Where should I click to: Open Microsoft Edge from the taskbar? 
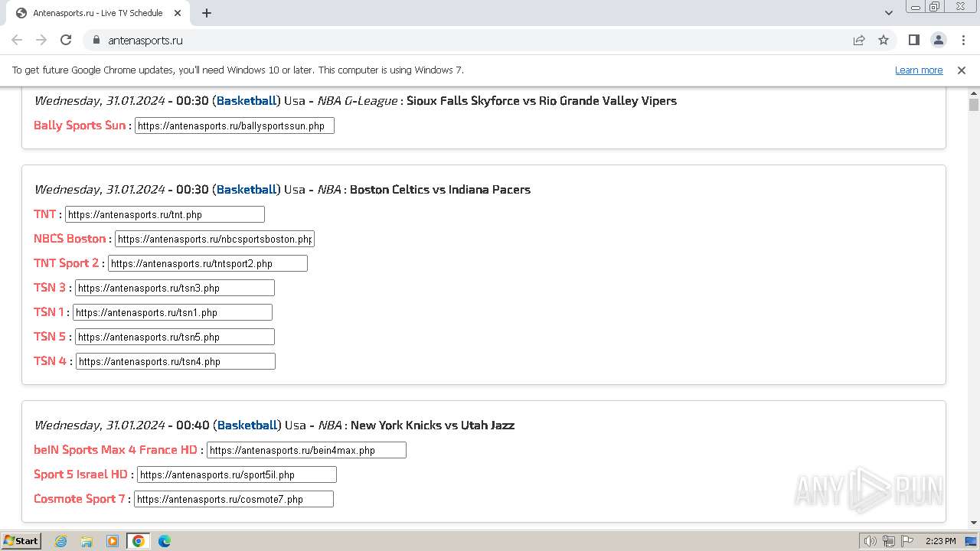pos(165,541)
